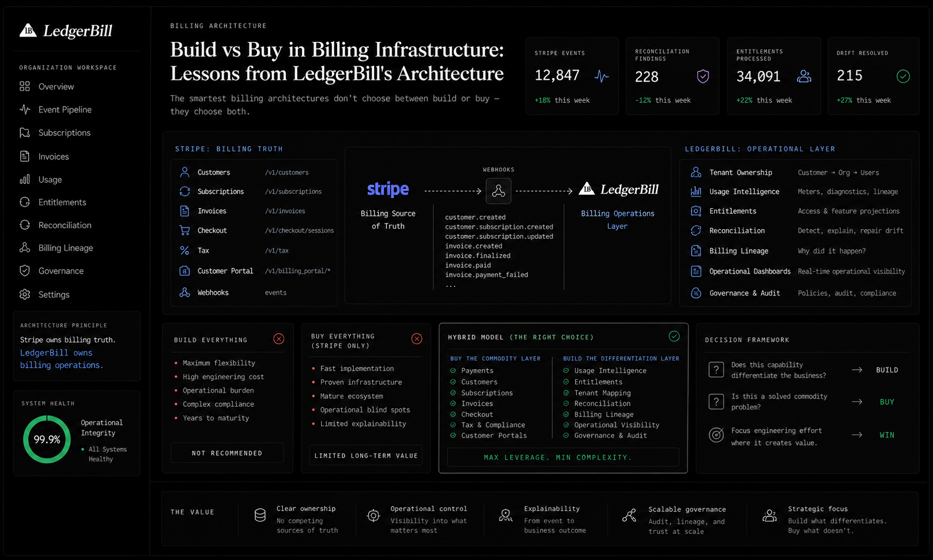Image resolution: width=933 pixels, height=560 pixels.
Task: Click the Scalable governance icon
Action: [629, 516]
